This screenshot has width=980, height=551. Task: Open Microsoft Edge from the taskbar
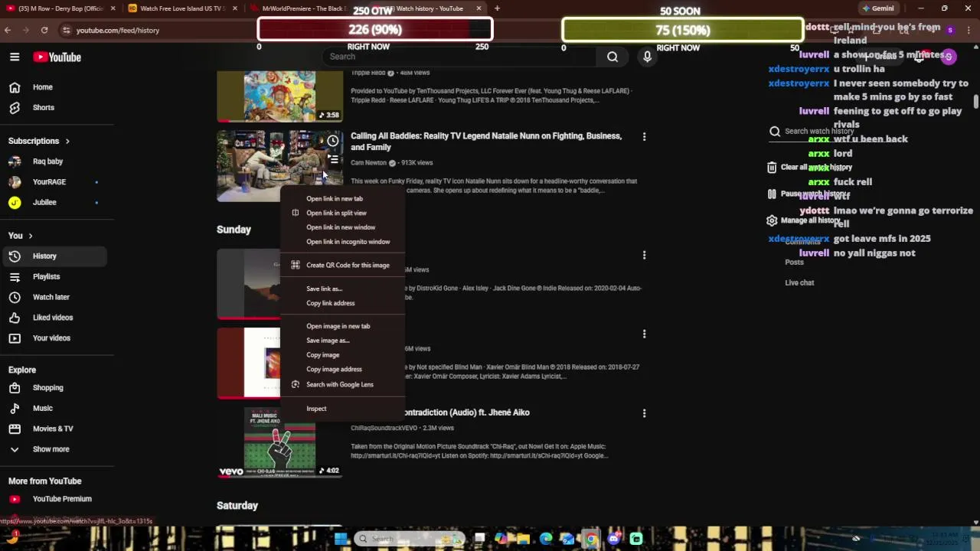(546, 539)
